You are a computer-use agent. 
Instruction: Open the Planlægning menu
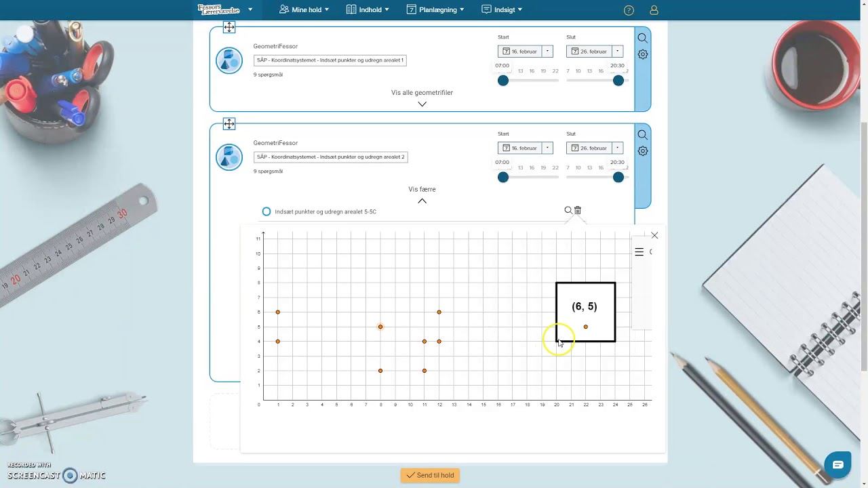tap(435, 10)
